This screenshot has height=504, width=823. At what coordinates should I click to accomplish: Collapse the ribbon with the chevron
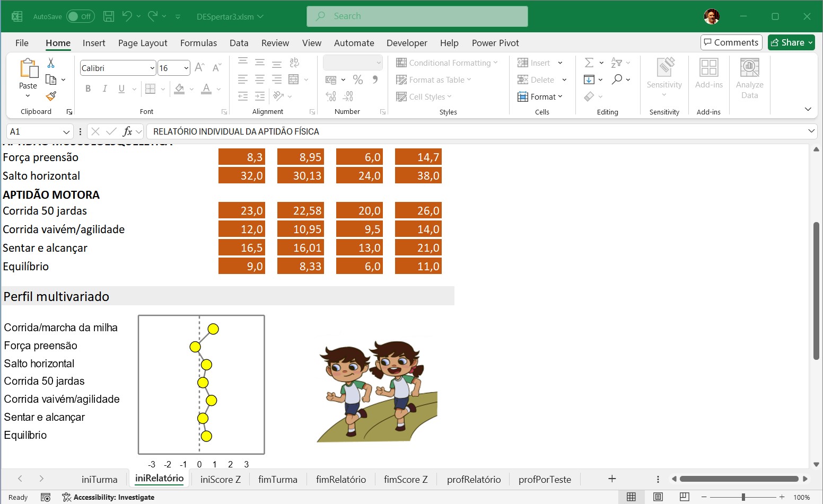(808, 109)
